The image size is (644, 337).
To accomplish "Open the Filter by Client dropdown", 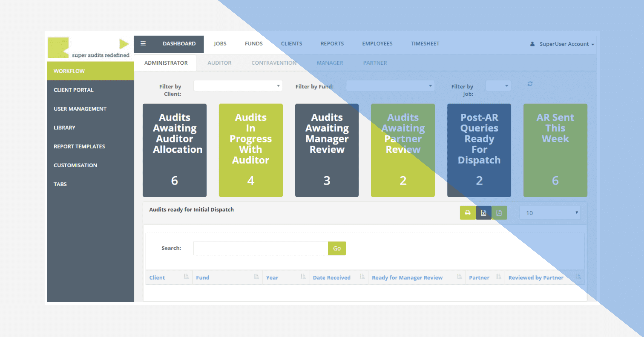I will [238, 86].
